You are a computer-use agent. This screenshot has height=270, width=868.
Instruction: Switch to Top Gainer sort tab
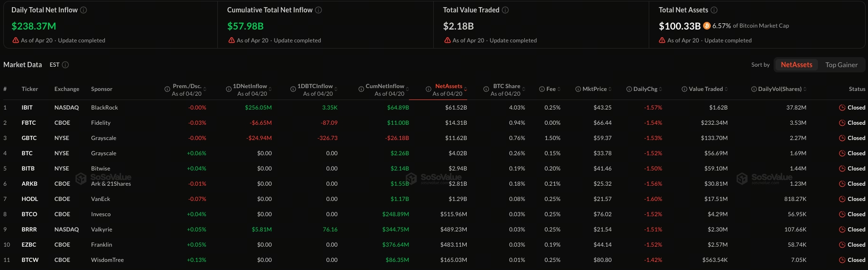click(841, 65)
